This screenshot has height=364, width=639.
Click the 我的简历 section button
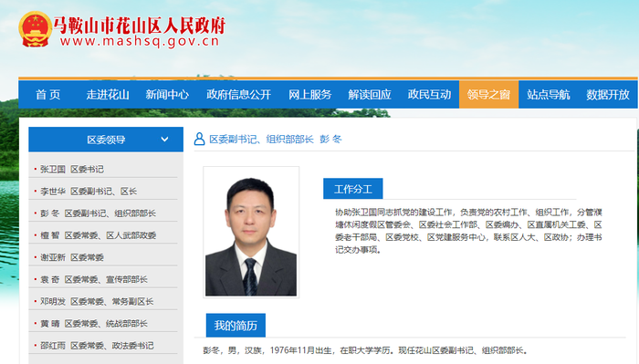tap(236, 325)
